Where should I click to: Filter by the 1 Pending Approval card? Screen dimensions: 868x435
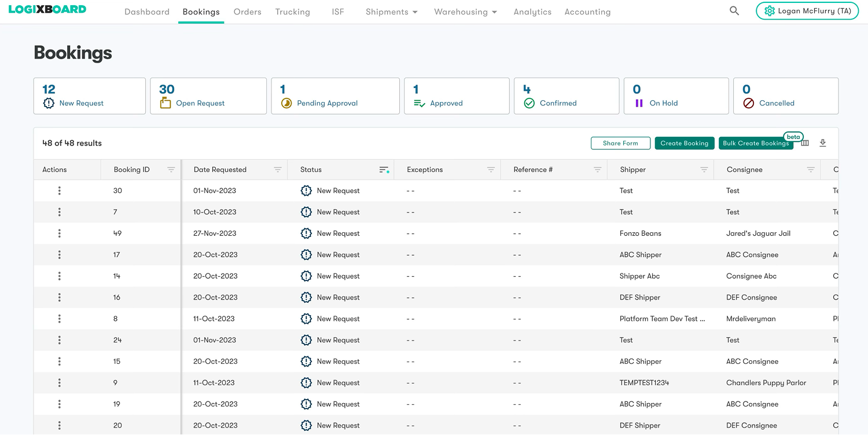point(336,96)
